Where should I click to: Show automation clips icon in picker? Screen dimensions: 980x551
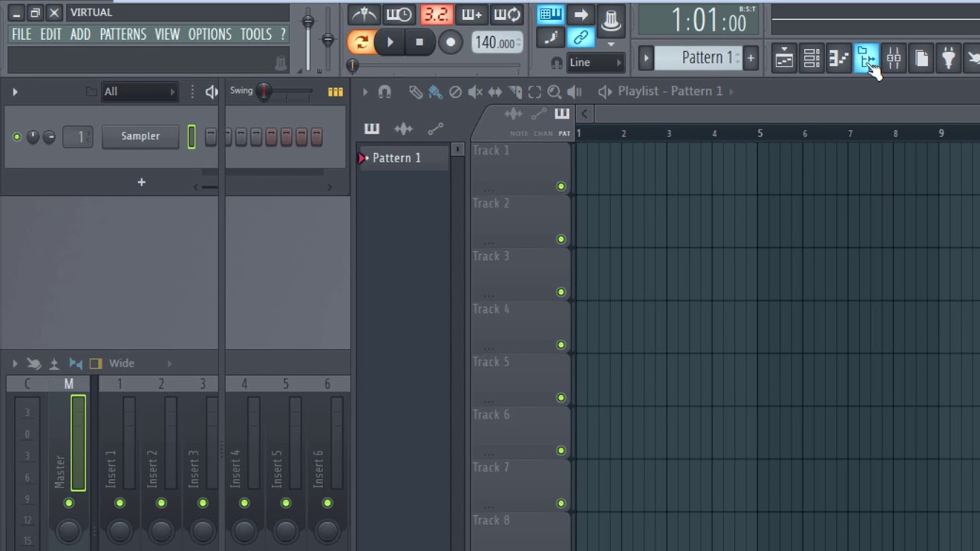click(435, 129)
